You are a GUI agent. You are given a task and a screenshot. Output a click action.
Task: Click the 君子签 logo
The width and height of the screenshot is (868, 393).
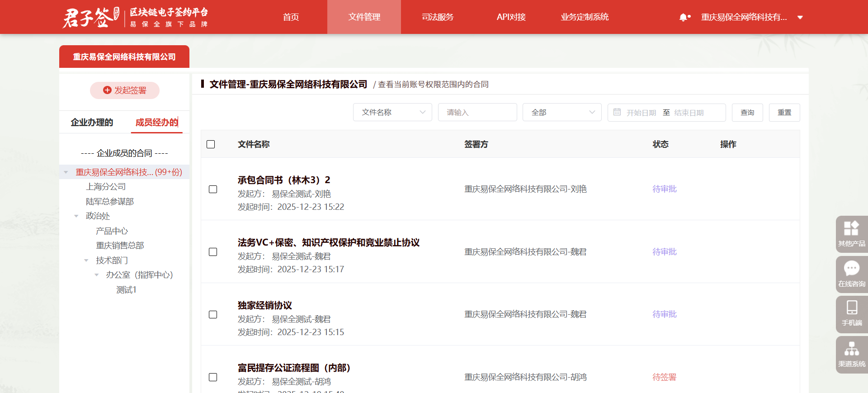pos(90,17)
